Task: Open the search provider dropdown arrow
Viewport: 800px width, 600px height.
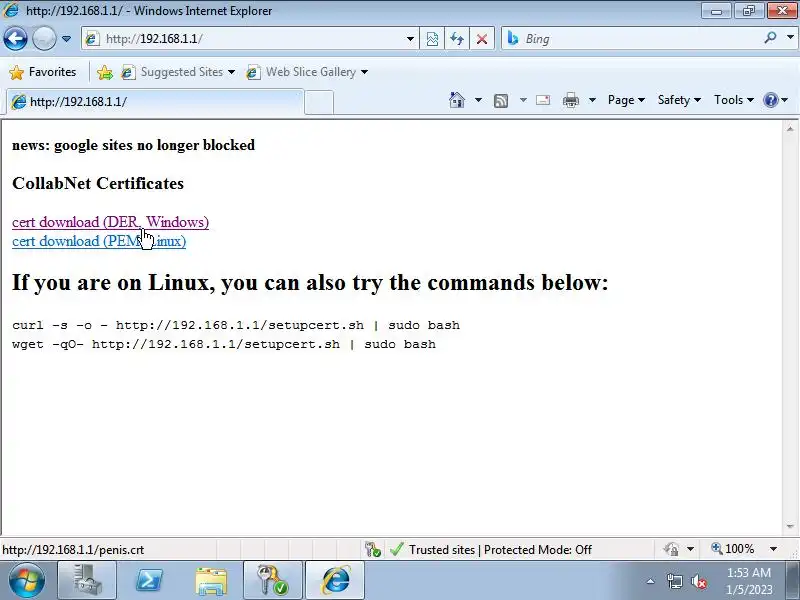Action: coord(790,38)
